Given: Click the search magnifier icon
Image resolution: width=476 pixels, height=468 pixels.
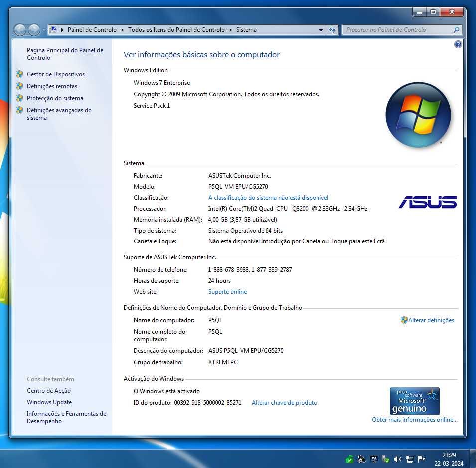Looking at the screenshot, I should pos(456,30).
